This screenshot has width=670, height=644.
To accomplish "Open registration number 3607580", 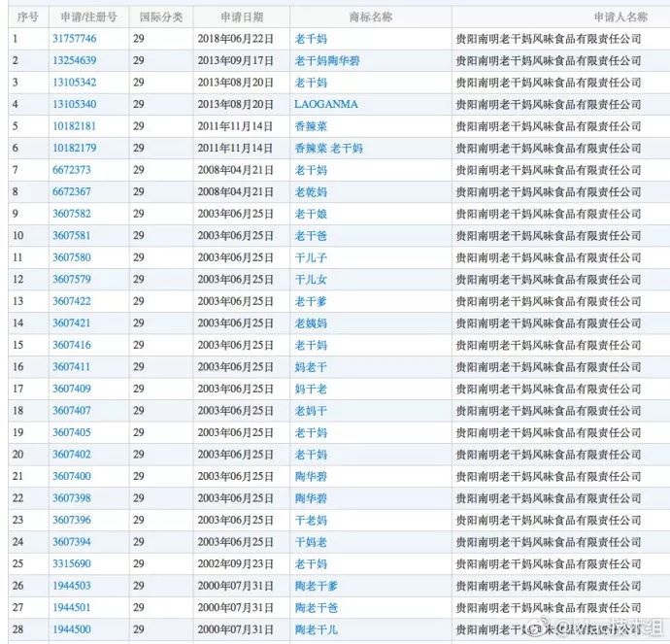I will (x=72, y=257).
